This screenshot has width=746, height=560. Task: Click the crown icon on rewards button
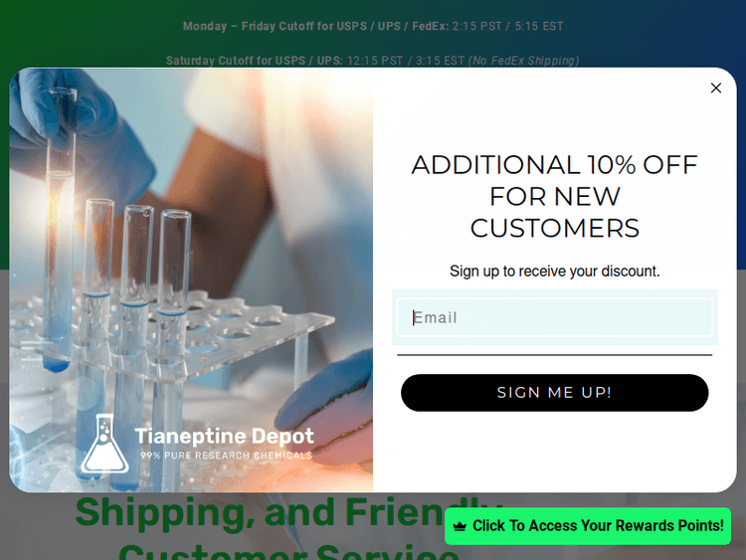[x=460, y=526]
